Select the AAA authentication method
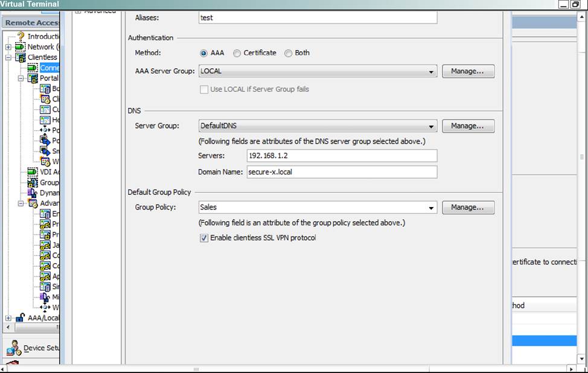This screenshot has height=373, width=588. (x=203, y=53)
